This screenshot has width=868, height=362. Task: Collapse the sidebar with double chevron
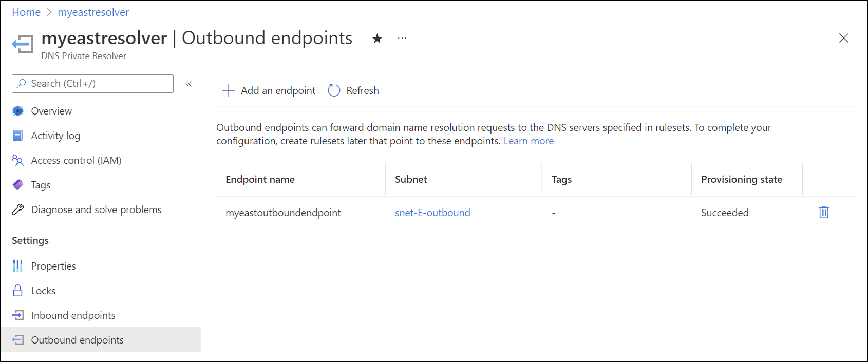click(188, 84)
